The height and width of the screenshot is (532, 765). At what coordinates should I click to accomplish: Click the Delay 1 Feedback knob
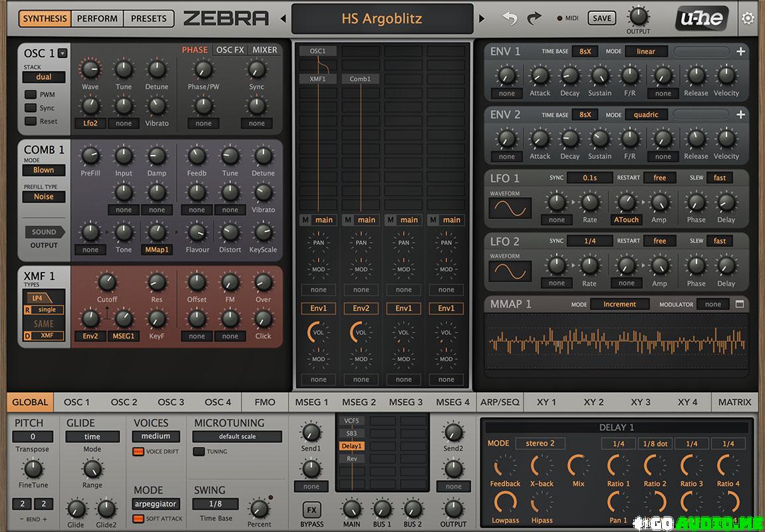click(x=505, y=466)
